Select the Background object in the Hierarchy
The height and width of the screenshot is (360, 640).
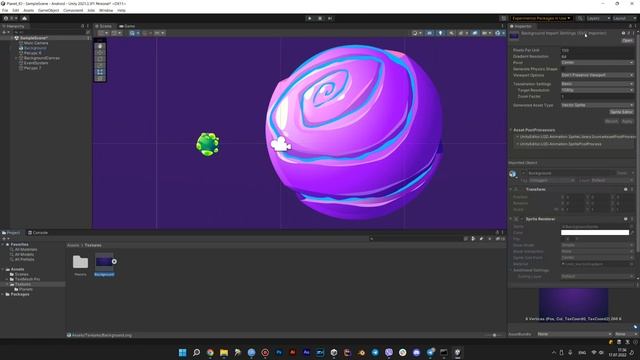pos(35,48)
